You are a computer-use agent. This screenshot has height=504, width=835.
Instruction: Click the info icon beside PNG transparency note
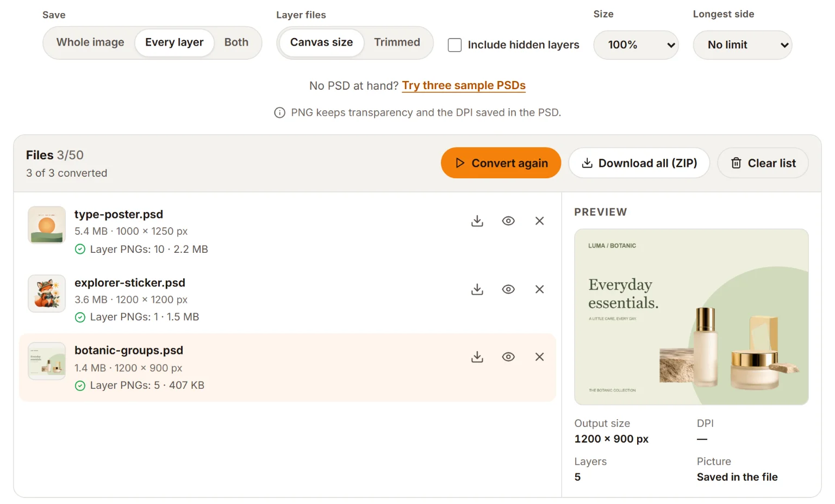pos(279,113)
